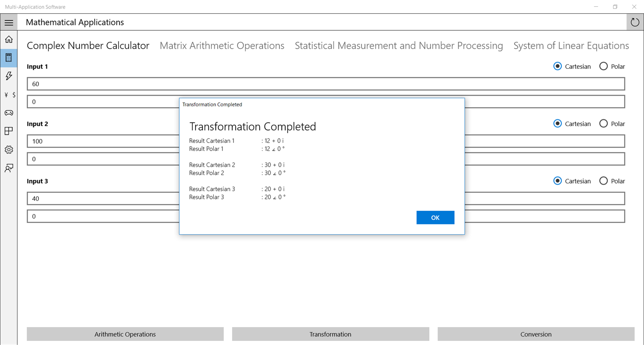Image resolution: width=644 pixels, height=345 pixels.
Task: Click the result value '12 + 0 i'
Action: coord(274,141)
